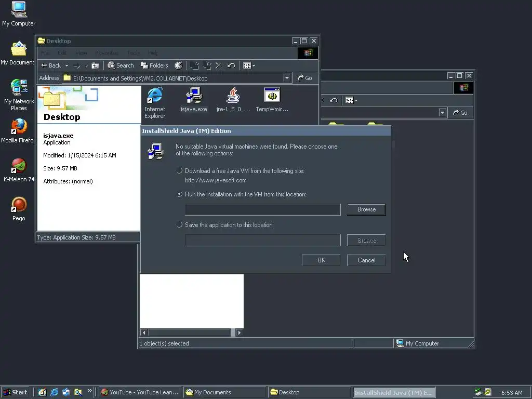The width and height of the screenshot is (532, 399).
Task: Toggle Folders pane button
Action: (x=154, y=65)
